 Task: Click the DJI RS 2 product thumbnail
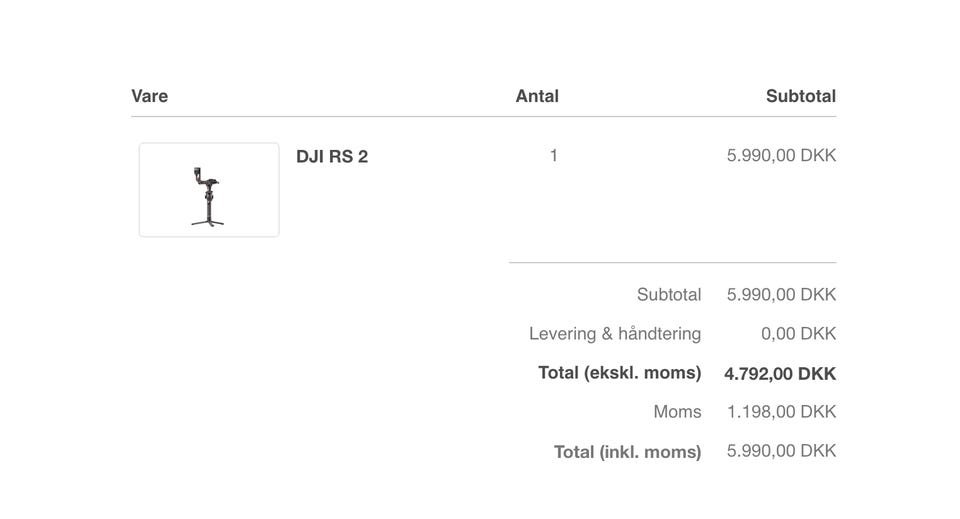[x=208, y=189]
